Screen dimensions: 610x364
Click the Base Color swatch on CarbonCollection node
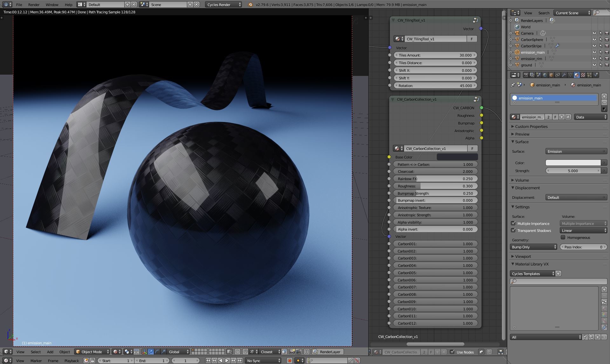coord(457,157)
